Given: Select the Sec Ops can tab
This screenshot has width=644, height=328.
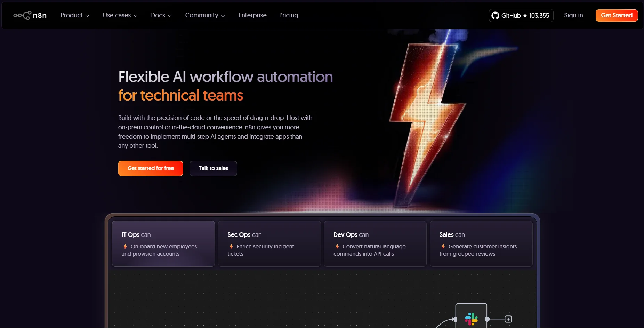Looking at the screenshot, I should [x=269, y=244].
